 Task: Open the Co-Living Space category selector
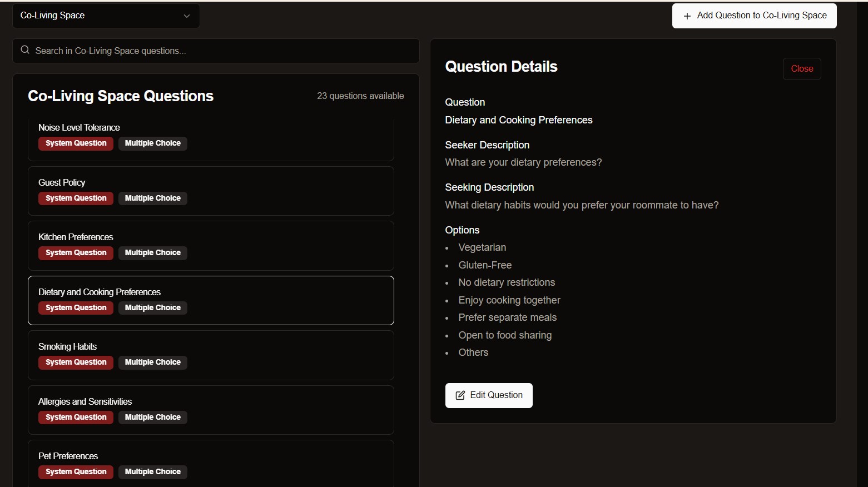(x=106, y=16)
